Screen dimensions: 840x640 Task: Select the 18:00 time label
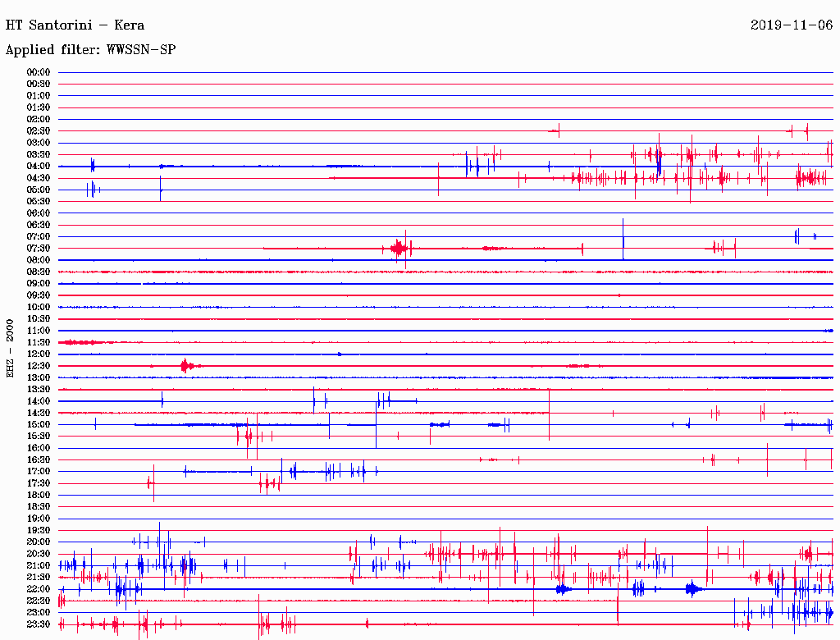(39, 496)
